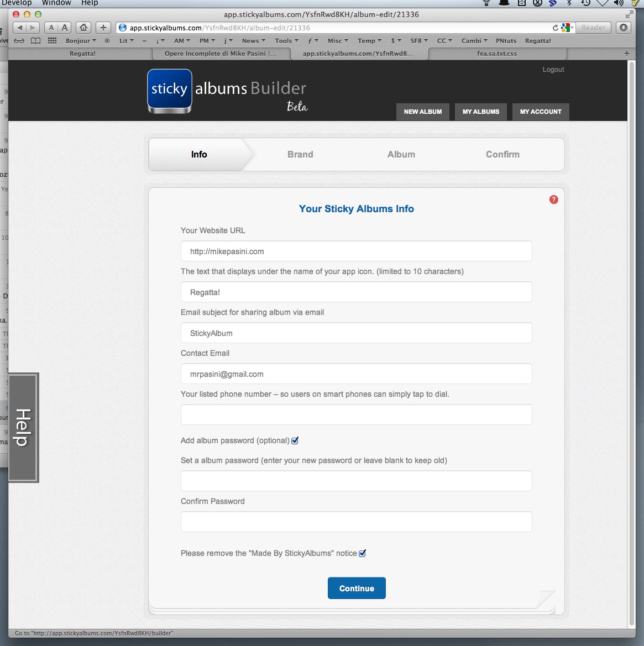Image resolution: width=644 pixels, height=646 pixels.
Task: Click into the phone number field
Action: (x=356, y=415)
